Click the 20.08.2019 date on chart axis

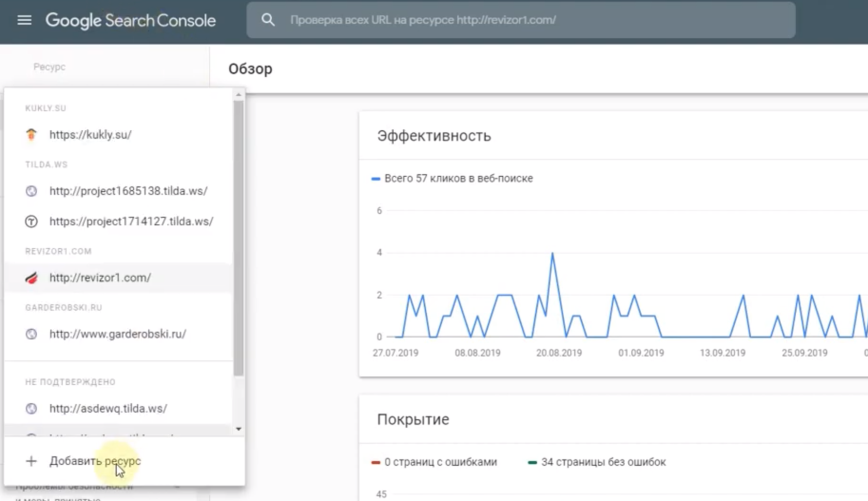[x=559, y=353]
